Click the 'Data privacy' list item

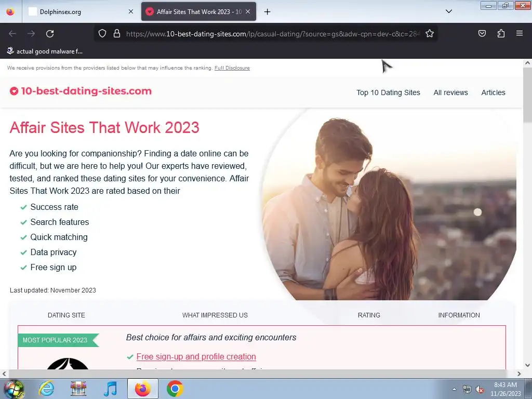coord(54,252)
